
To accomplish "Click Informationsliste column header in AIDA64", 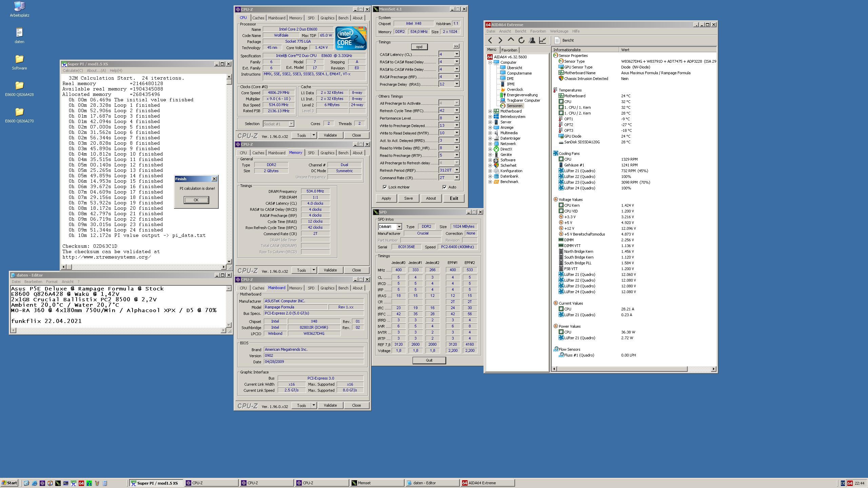I will tap(585, 50).
